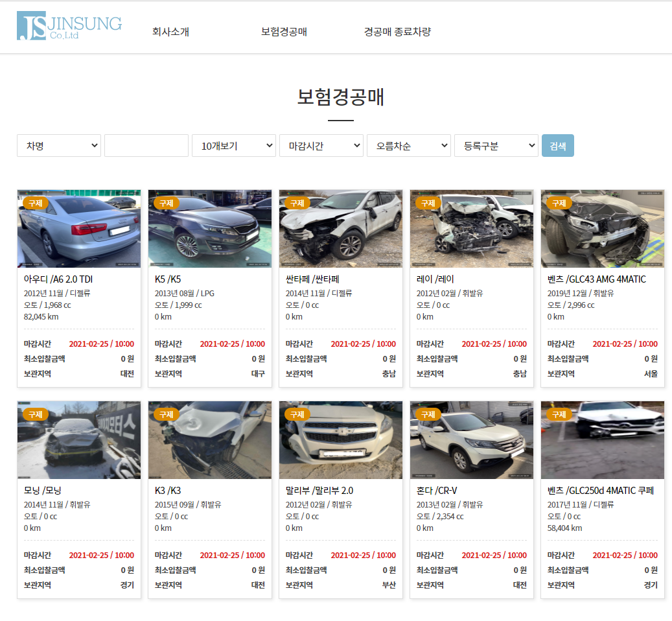Click the 부산 storage region value
672x621 pixels.
tap(389, 585)
